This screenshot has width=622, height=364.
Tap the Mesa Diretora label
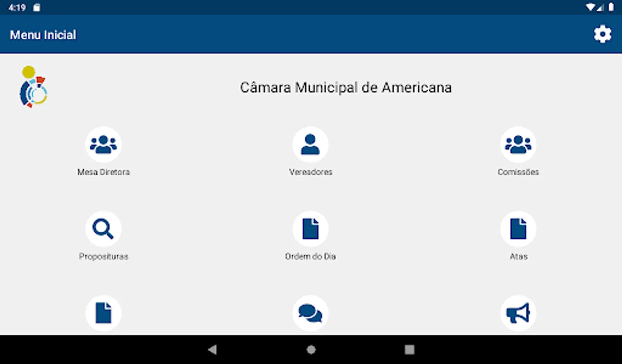coord(103,172)
